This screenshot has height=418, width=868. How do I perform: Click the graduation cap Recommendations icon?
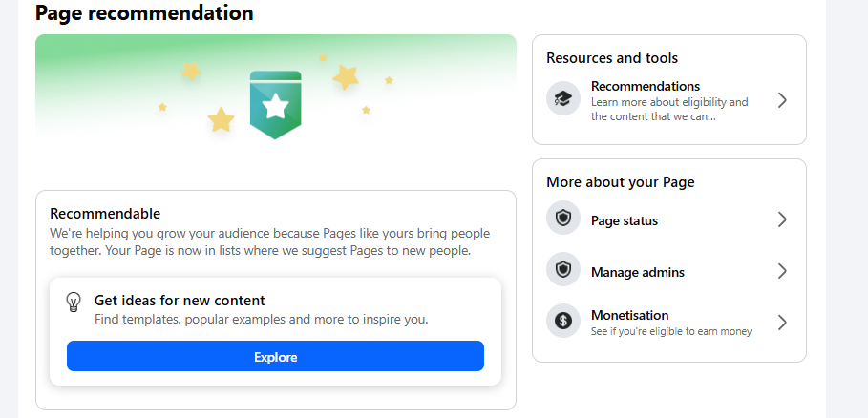pyautogui.click(x=563, y=99)
